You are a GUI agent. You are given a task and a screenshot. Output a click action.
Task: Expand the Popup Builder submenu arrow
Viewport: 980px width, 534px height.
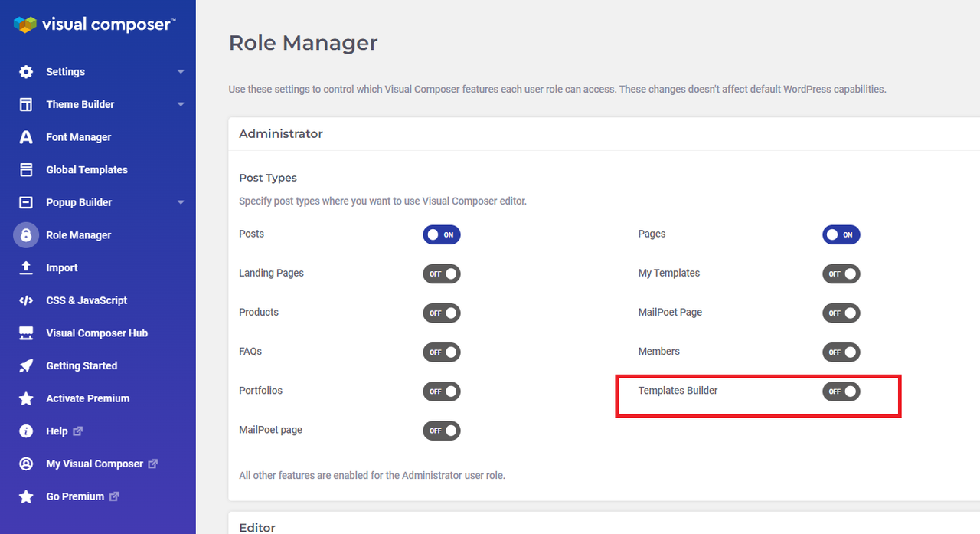coord(181,202)
